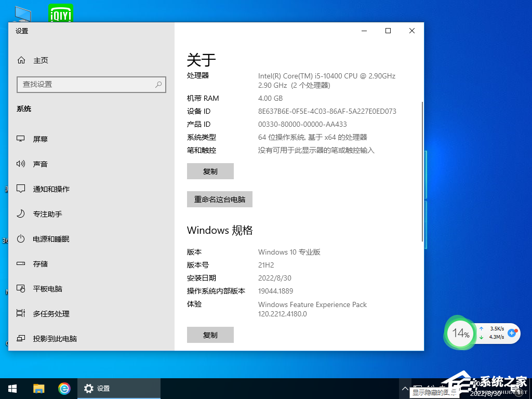Viewport: 532px width, 399px height.
Task: Click the 存储 storage drive icon
Action: click(21, 263)
